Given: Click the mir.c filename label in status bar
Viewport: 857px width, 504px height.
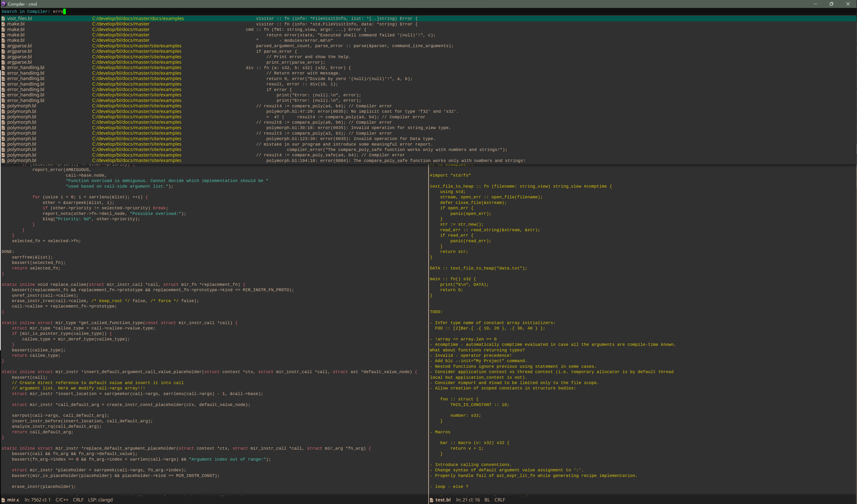Looking at the screenshot, I should [13, 500].
